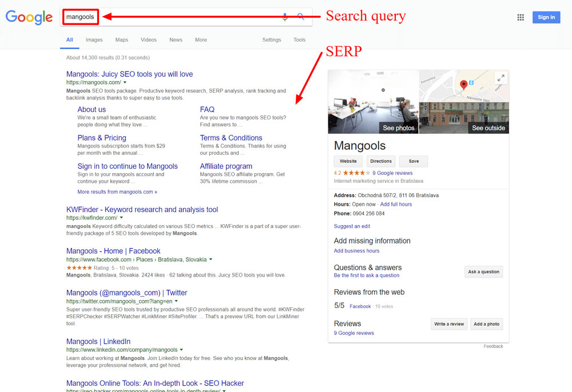Open the FAQ sitelink
Image resolution: width=572 pixels, height=392 pixels.
point(207,110)
